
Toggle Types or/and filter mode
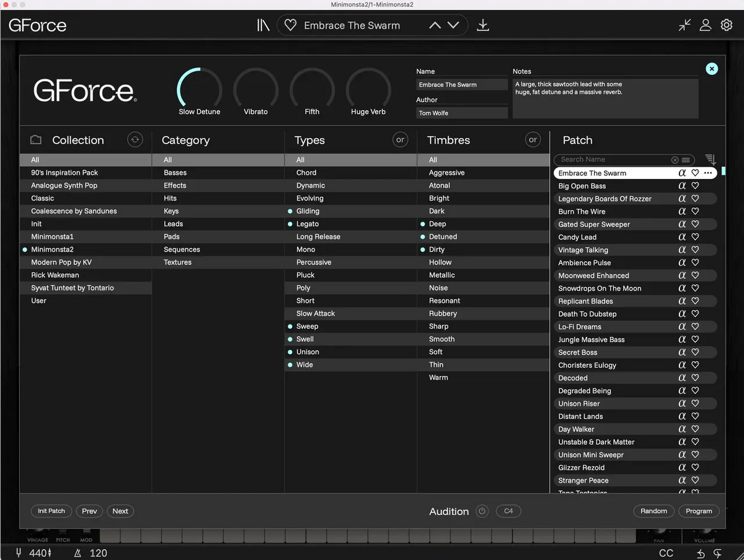pos(401,139)
